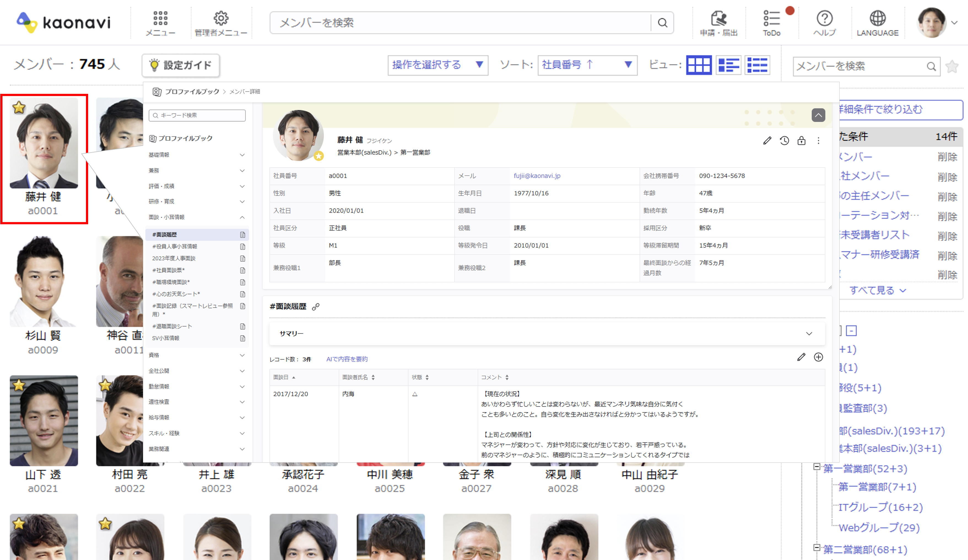Screen dimensions: 968x560
Task: Click the history clock icon in profile header
Action: [784, 141]
